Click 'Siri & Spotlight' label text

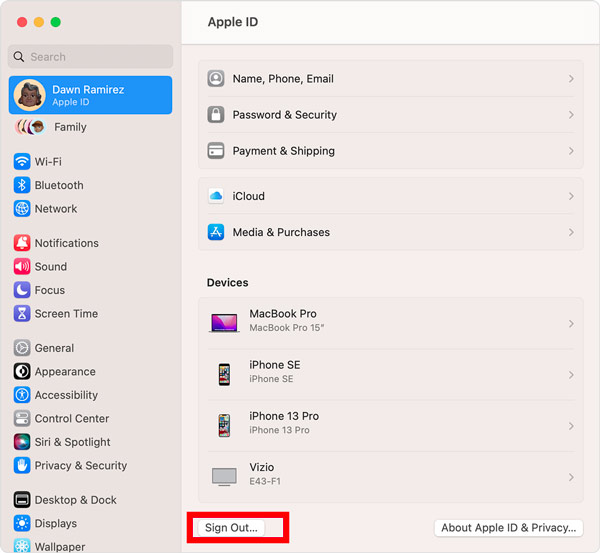(72, 442)
